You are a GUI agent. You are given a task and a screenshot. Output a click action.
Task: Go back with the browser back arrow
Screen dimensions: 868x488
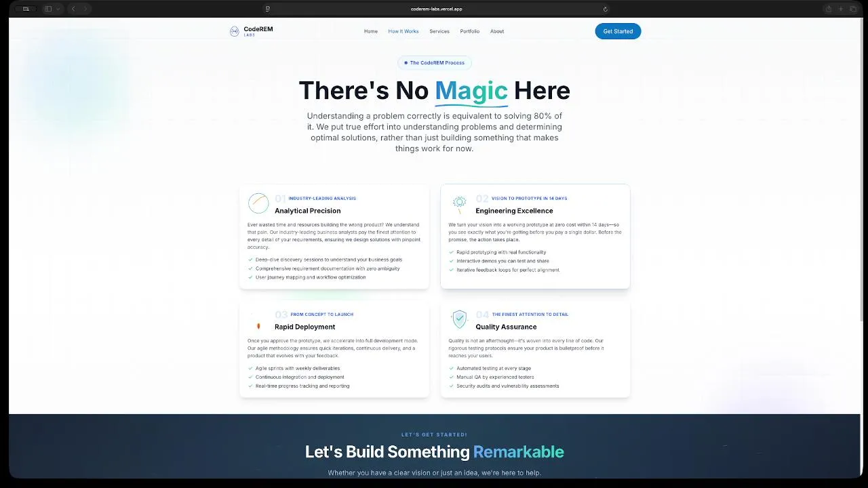pos(73,9)
